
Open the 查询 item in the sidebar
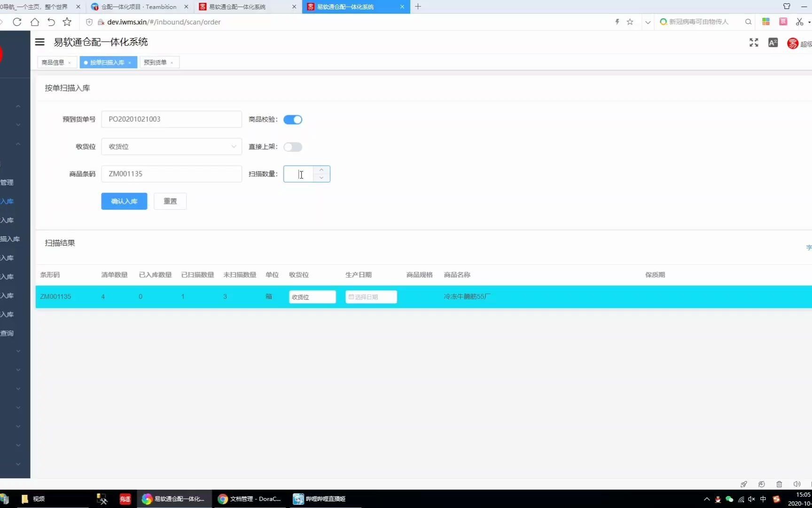[7, 333]
